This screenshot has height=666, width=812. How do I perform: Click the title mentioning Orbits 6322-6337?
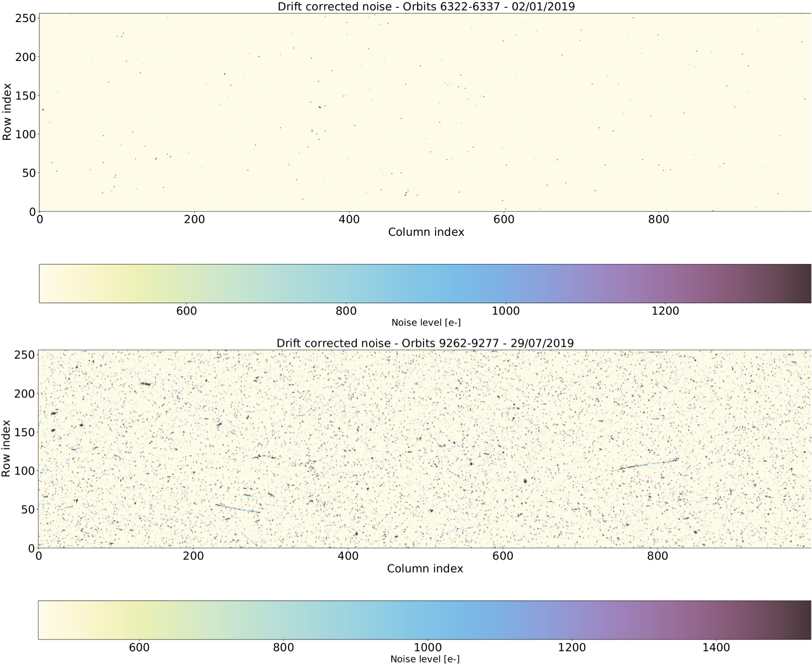click(x=426, y=6)
